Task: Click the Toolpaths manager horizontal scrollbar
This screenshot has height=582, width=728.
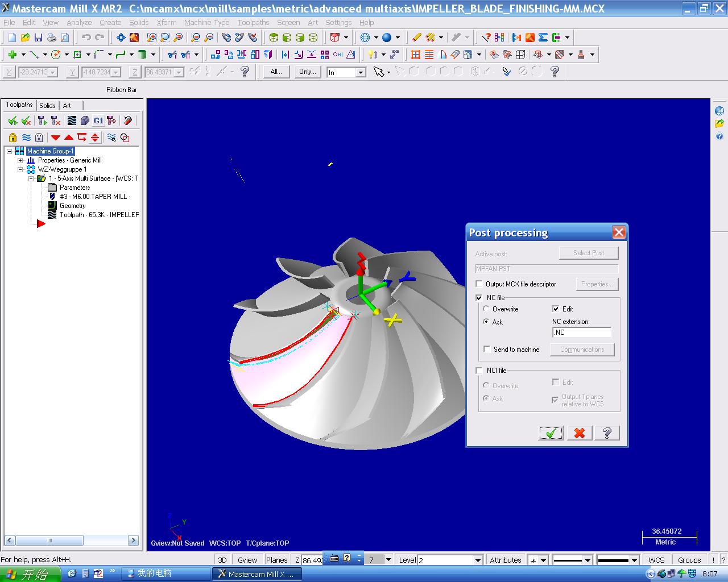Action: 71,541
